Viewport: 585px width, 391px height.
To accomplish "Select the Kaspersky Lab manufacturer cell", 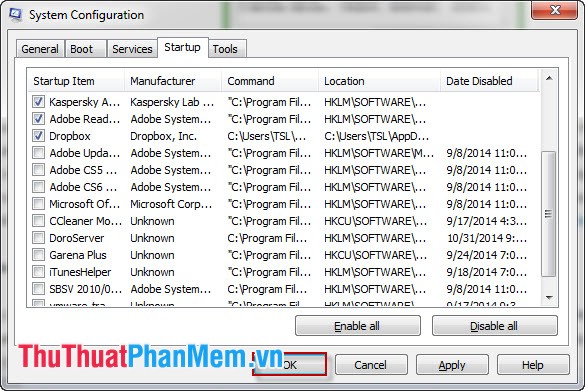I will pyautogui.click(x=172, y=102).
